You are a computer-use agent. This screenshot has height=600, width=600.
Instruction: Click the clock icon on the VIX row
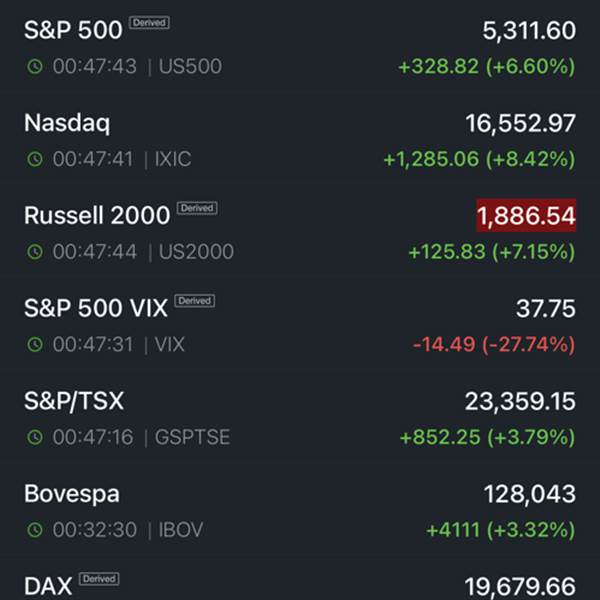click(35, 344)
